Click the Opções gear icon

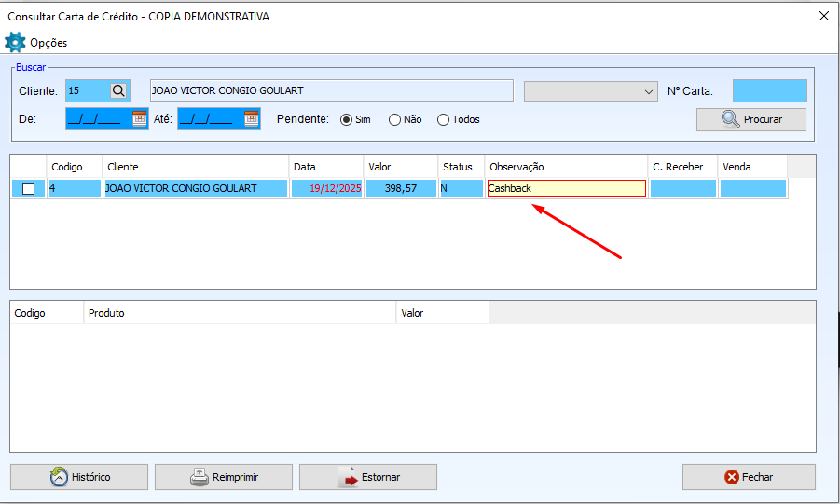(x=15, y=42)
